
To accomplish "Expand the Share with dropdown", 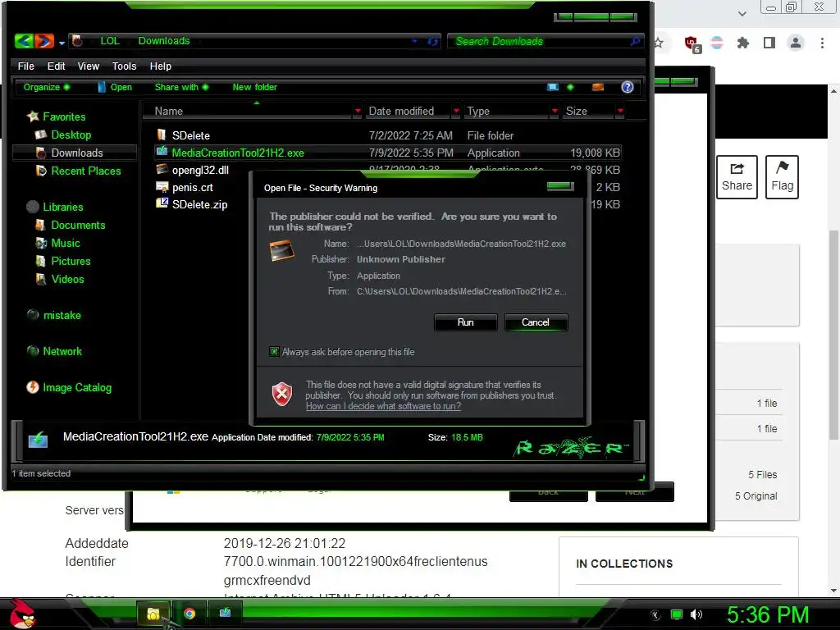I will (181, 87).
